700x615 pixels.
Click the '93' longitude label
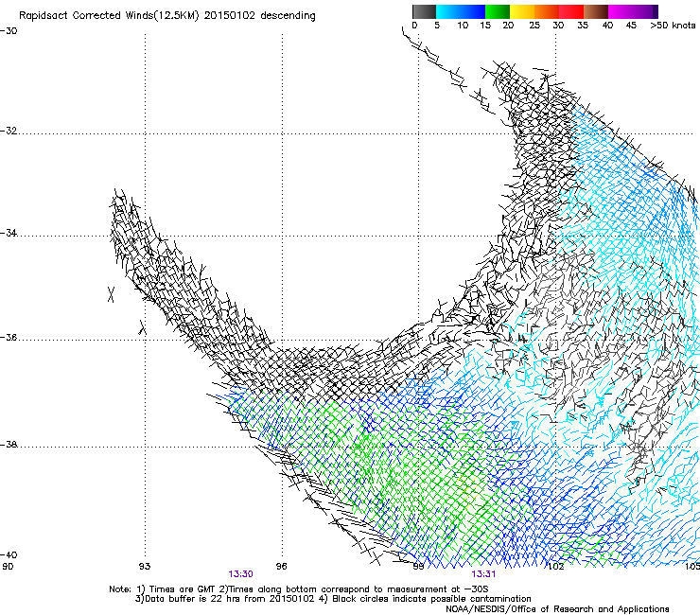(x=145, y=567)
